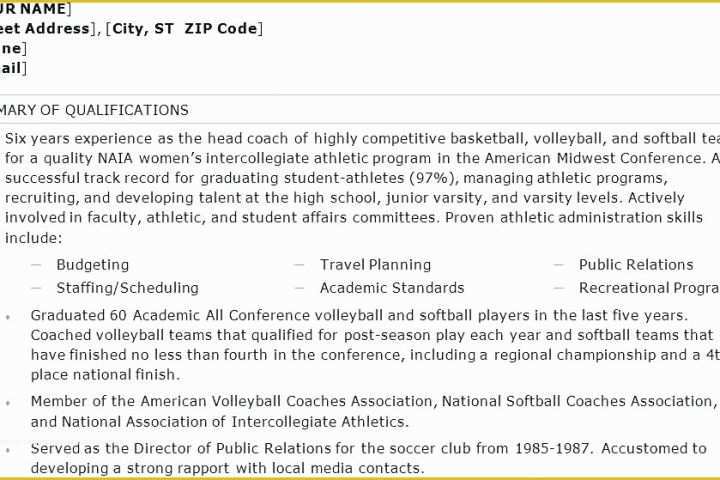The height and width of the screenshot is (480, 720).
Task: Click the dash bullet before Travel Planning
Action: pyautogui.click(x=299, y=265)
